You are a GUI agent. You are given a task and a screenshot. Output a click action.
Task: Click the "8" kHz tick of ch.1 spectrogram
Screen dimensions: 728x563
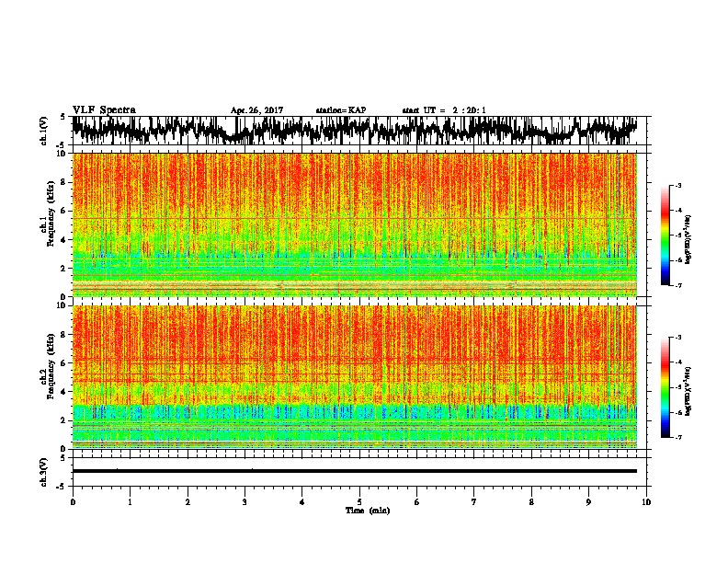pyautogui.click(x=64, y=182)
